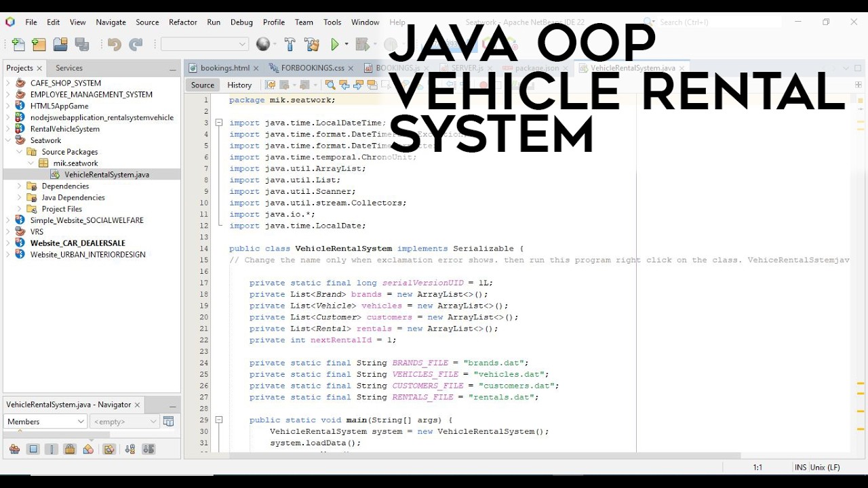Expand the CAFE_SHOP_SYSTEM project node

[8, 83]
